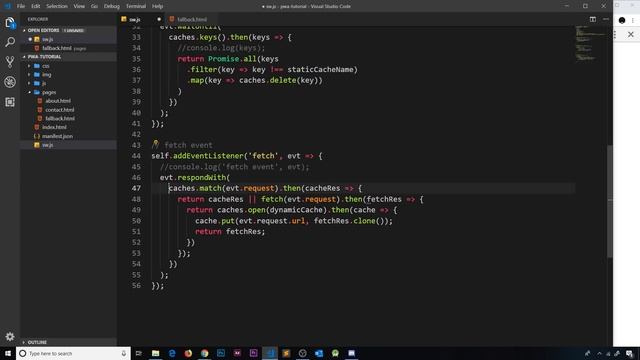Image resolution: width=640 pixels, height=360 pixels.
Task: Open the Selection menu
Action: tap(57, 6)
